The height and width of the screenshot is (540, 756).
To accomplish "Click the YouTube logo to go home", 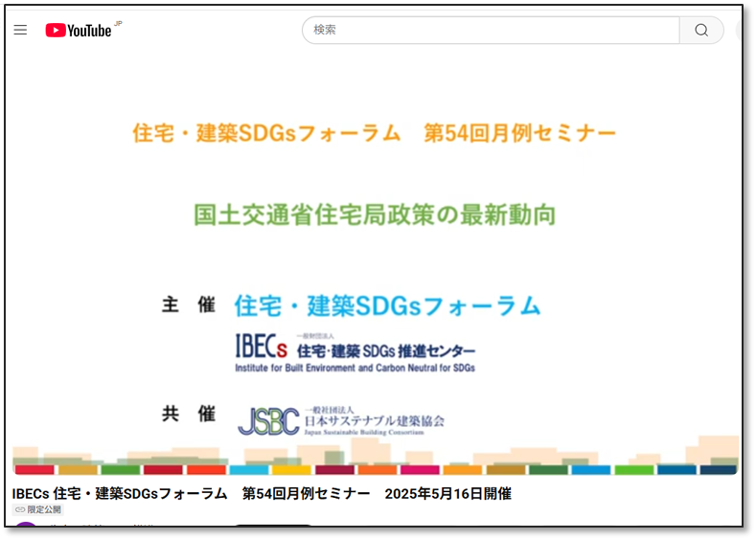I will pyautogui.click(x=79, y=31).
